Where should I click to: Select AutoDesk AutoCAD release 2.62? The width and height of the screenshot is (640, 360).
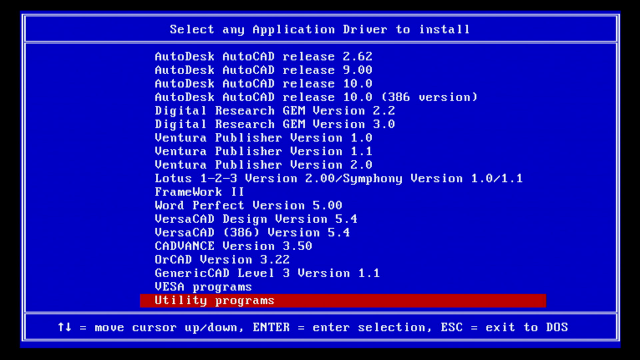pos(263,56)
